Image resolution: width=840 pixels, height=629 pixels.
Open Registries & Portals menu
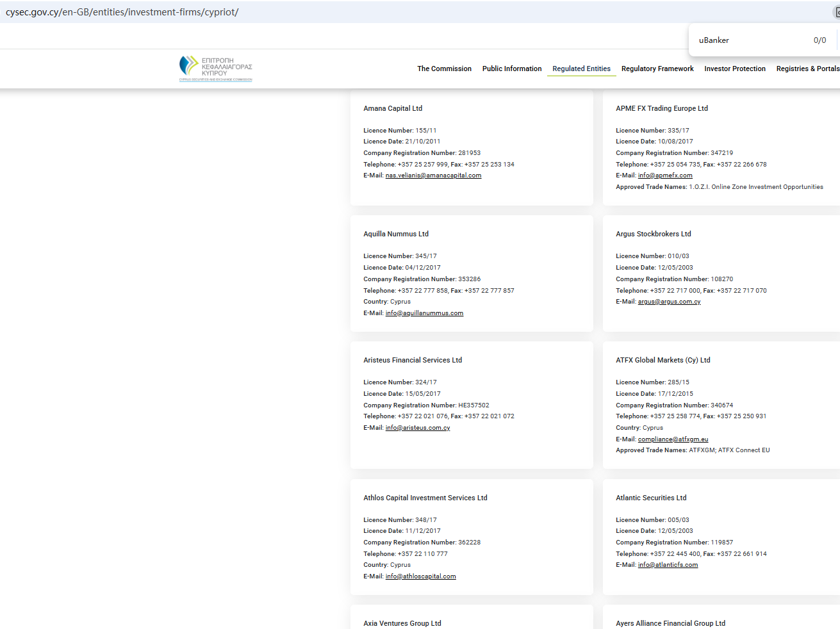(x=807, y=69)
